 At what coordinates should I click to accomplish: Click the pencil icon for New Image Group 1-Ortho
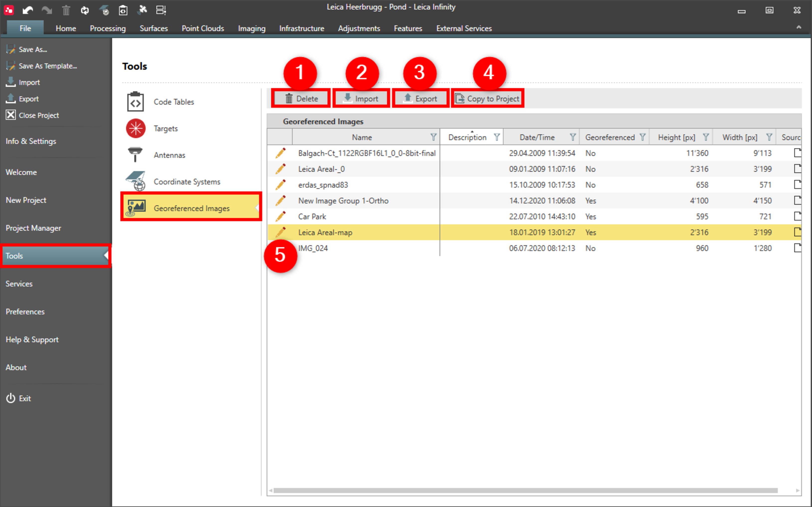(280, 201)
